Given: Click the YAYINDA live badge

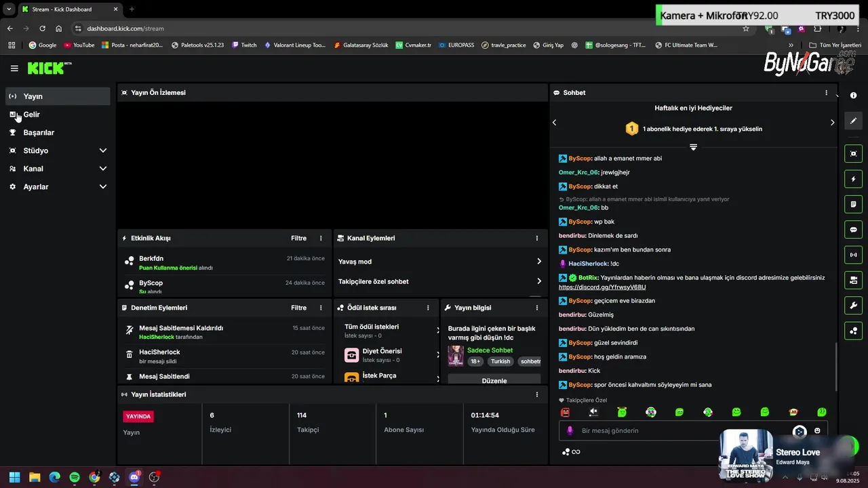Looking at the screenshot, I should (x=138, y=416).
